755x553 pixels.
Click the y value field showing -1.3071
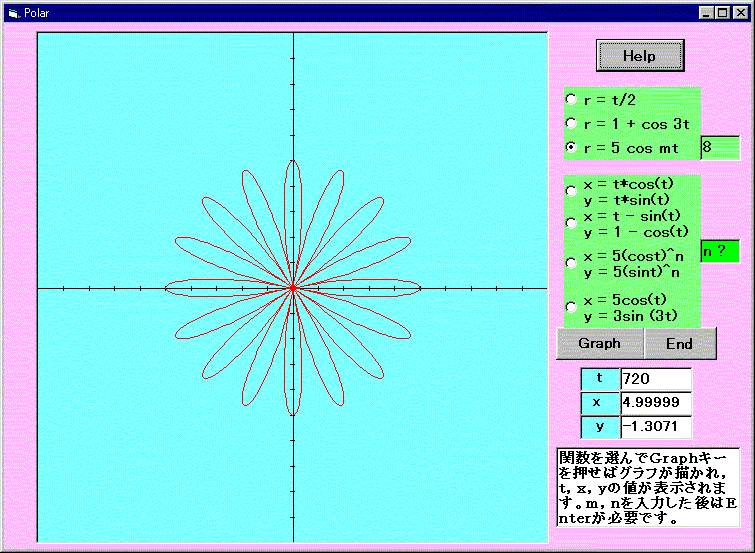coord(656,426)
